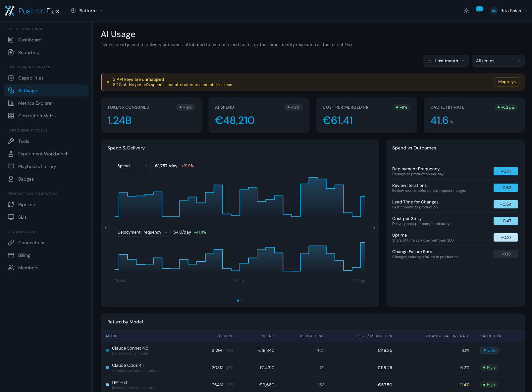532x392 pixels.
Task: Click the Claude Sonnet 4.5 model row name
Action: coord(130,348)
